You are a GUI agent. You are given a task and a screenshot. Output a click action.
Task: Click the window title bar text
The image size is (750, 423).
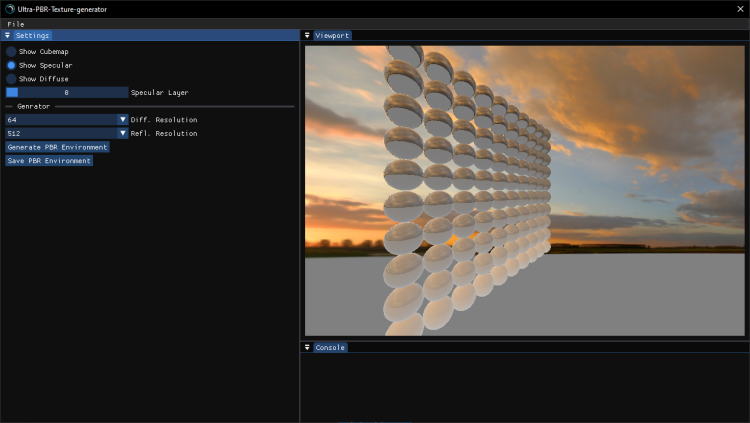click(62, 9)
